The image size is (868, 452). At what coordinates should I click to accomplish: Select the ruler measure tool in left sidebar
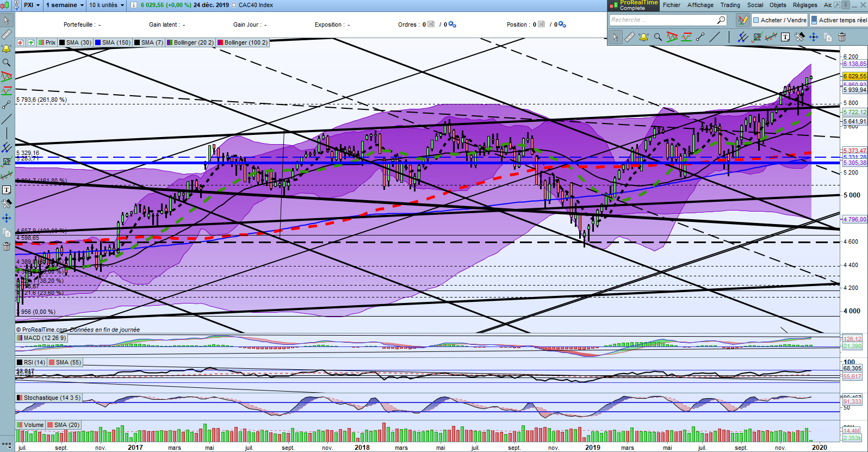coord(7,34)
